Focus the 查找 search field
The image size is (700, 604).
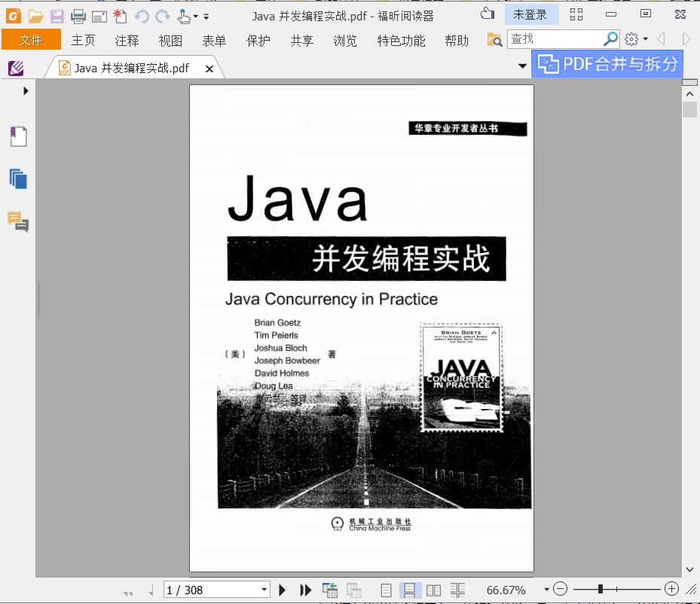click(555, 39)
